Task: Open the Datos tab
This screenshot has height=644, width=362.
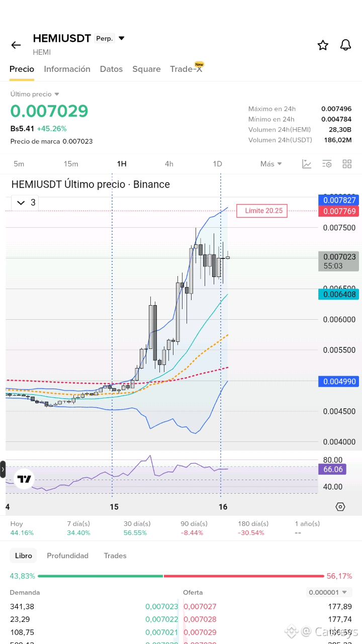Action: [111, 69]
